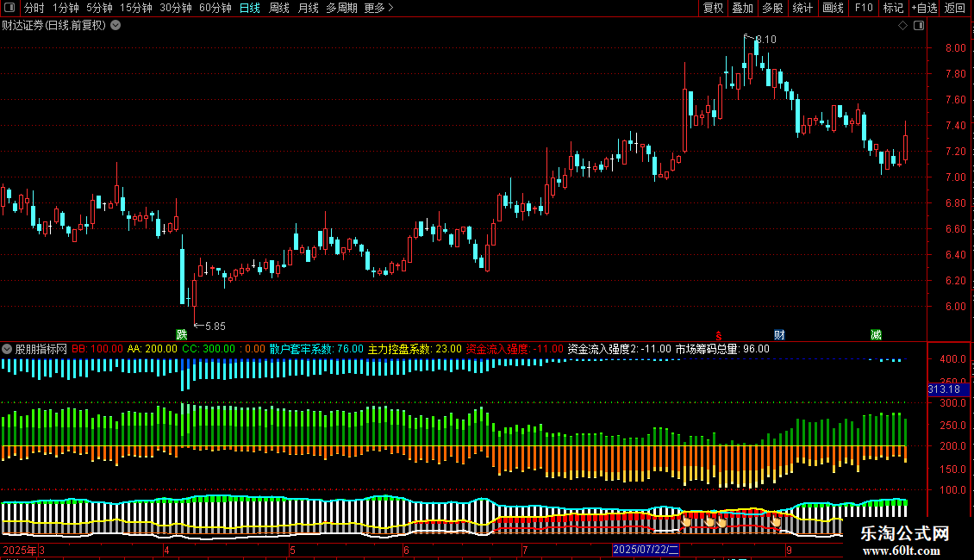Click the 8.00 price axis label
The image size is (974, 560).
coord(955,47)
